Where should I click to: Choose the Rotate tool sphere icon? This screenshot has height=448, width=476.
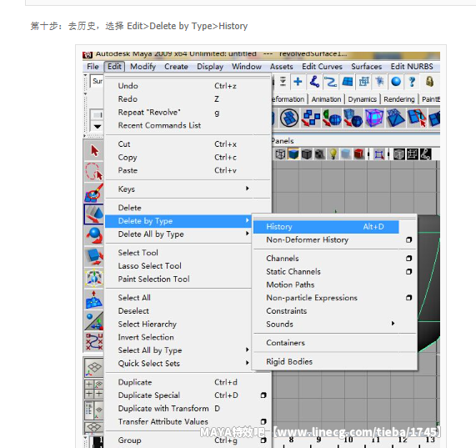(94, 235)
